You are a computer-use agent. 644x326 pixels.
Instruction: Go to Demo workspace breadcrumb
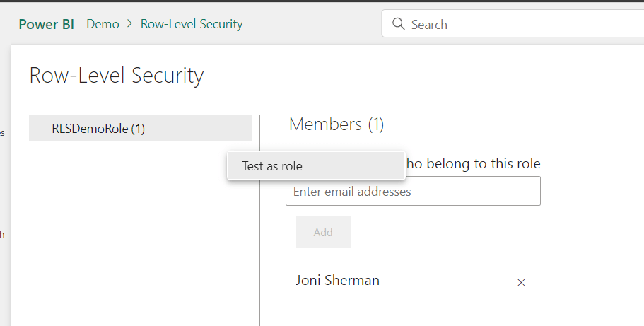pos(103,24)
